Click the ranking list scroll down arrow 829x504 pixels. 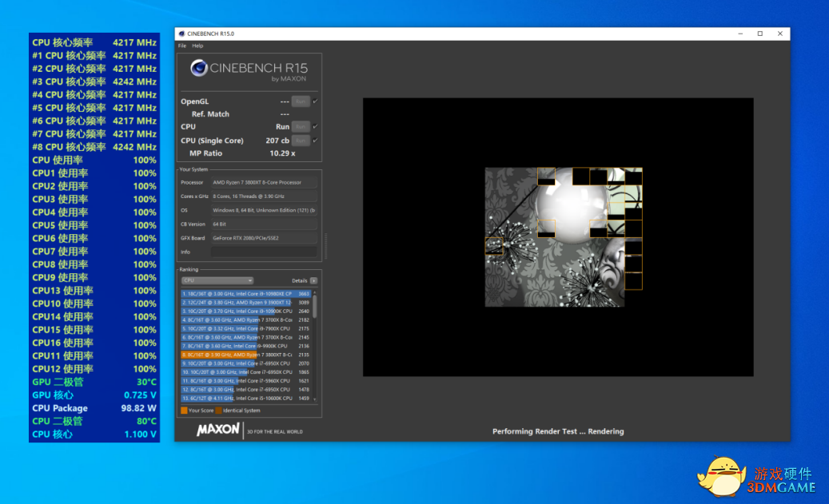[315, 399]
